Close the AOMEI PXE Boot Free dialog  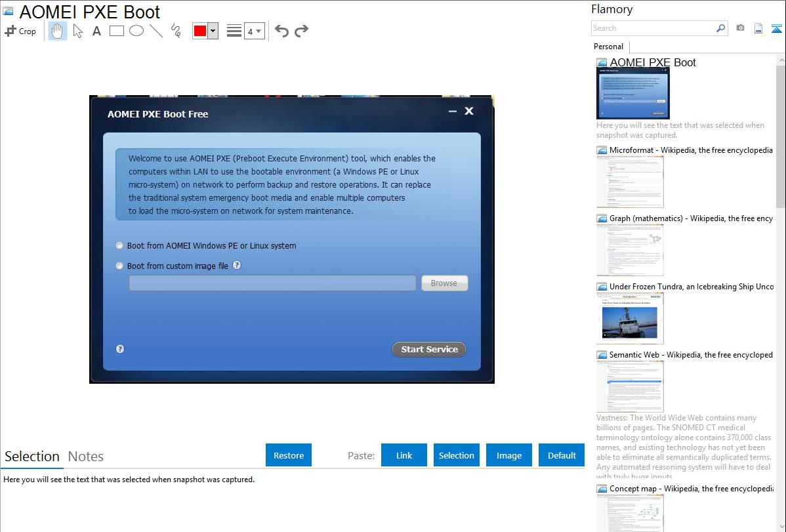469,111
